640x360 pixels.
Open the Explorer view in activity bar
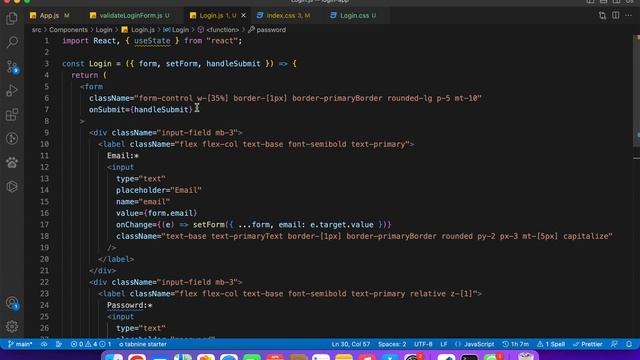pos(12,18)
